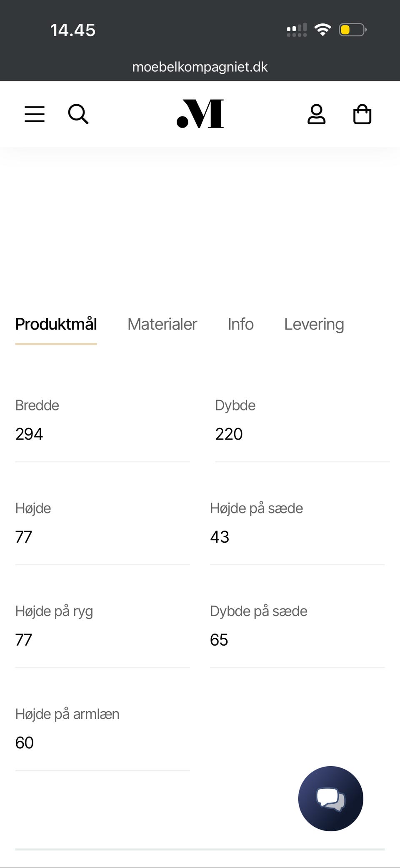Tap the search magnifier icon
This screenshot has height=868, width=400.
(78, 114)
